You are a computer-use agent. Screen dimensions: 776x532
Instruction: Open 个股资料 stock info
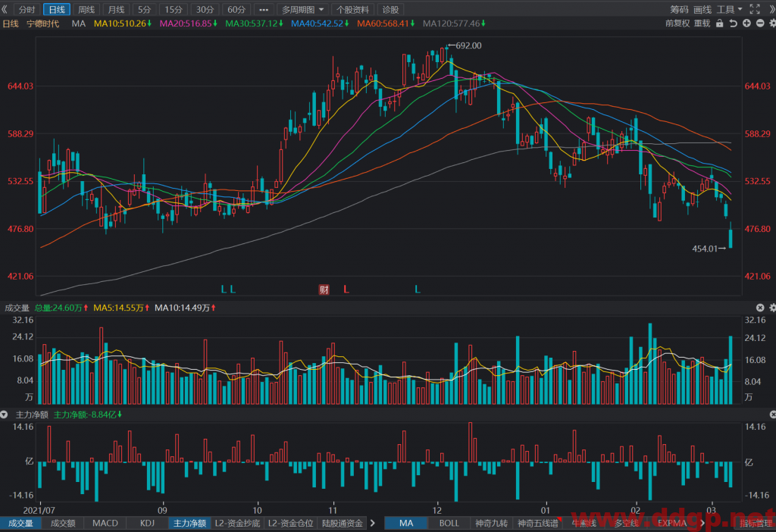click(x=352, y=9)
